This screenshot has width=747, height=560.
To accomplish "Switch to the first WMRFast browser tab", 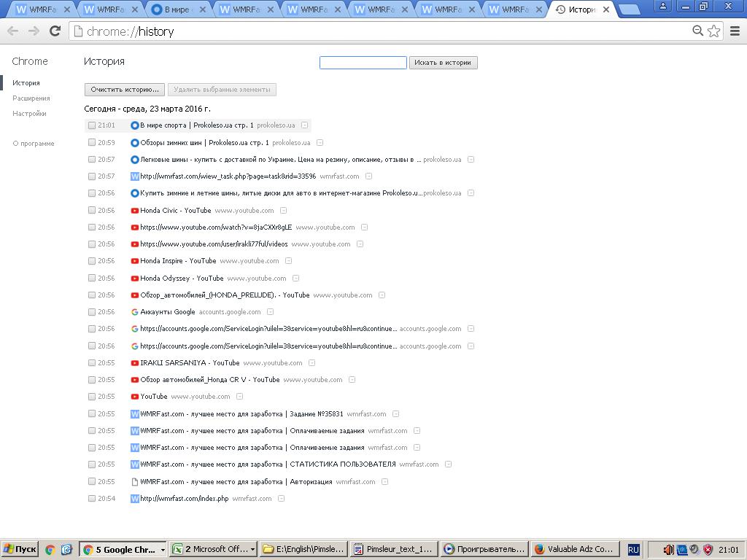I will [x=42, y=9].
